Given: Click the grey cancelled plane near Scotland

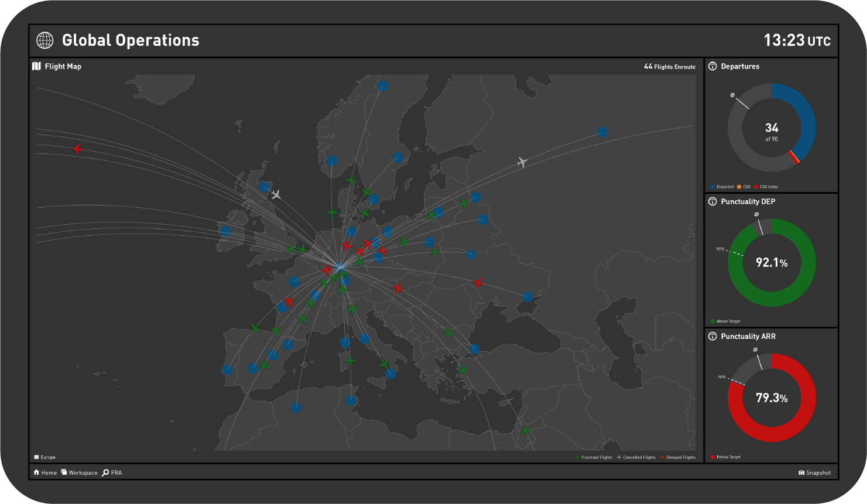Looking at the screenshot, I should point(276,194).
